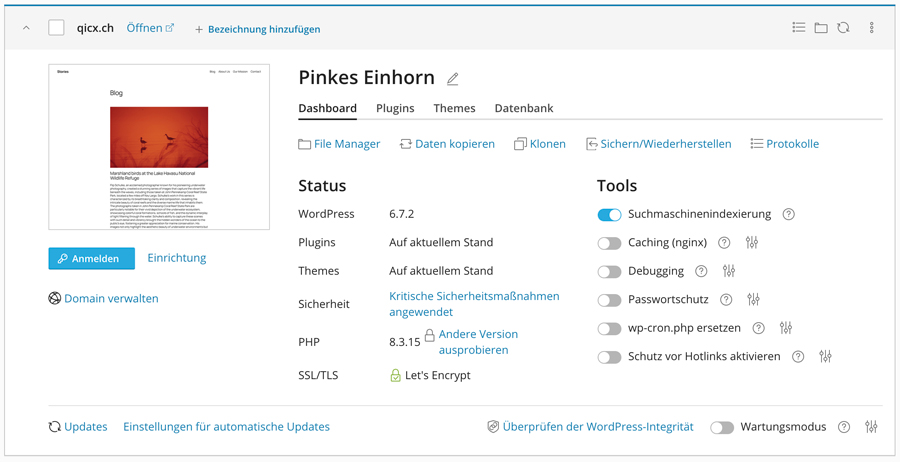900x462 pixels.
Task: Open Wartungsmodus settings sliders icon
Action: tap(871, 427)
